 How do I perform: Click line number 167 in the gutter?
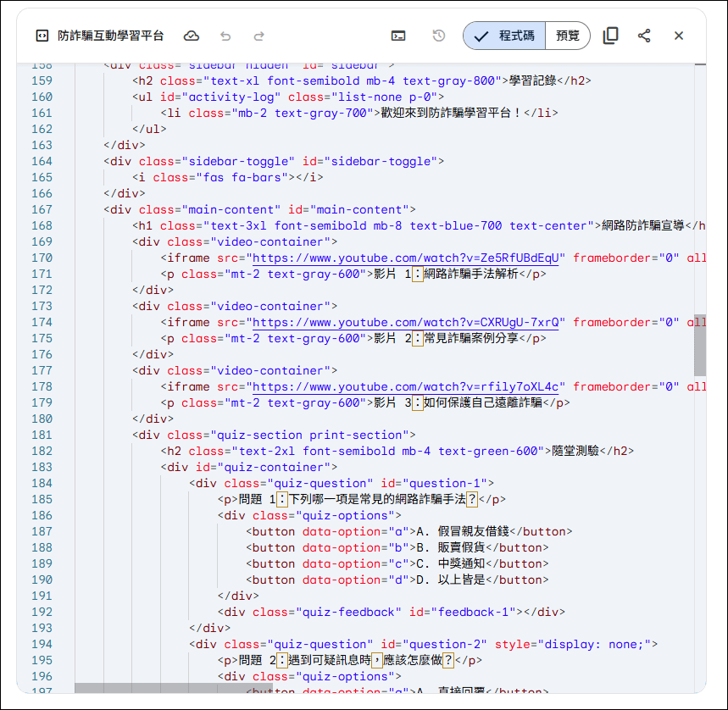coord(42,210)
